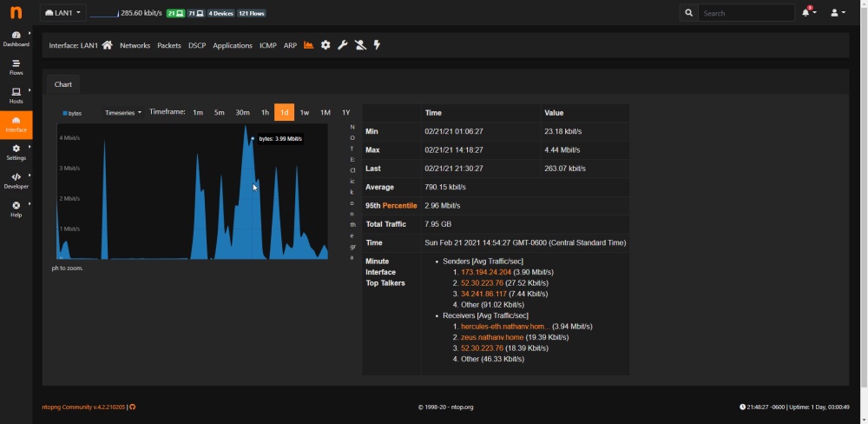Expand Dashboard submenu arrow
This screenshot has height=424, width=868.
30,33
